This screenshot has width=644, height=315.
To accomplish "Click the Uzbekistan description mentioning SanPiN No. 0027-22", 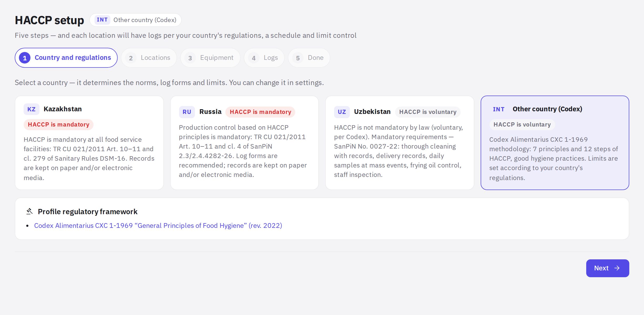I will click(398, 151).
